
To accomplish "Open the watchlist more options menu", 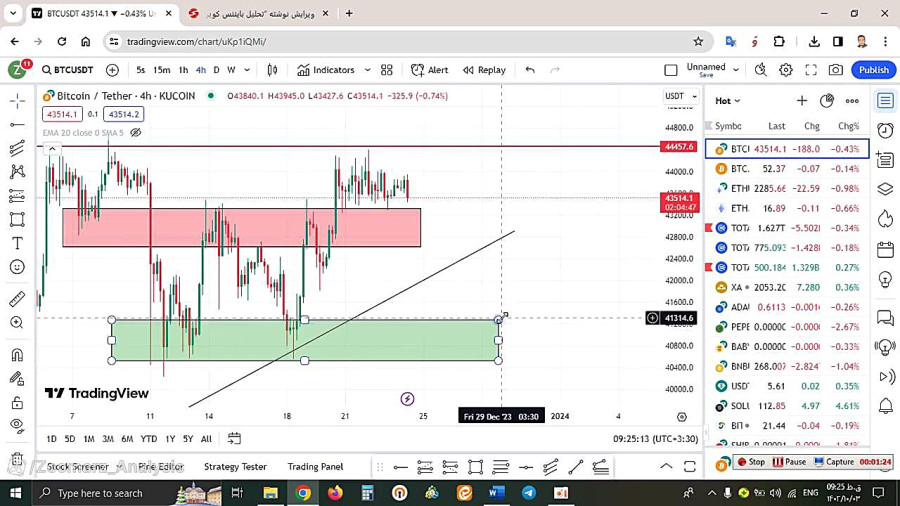I will (852, 101).
